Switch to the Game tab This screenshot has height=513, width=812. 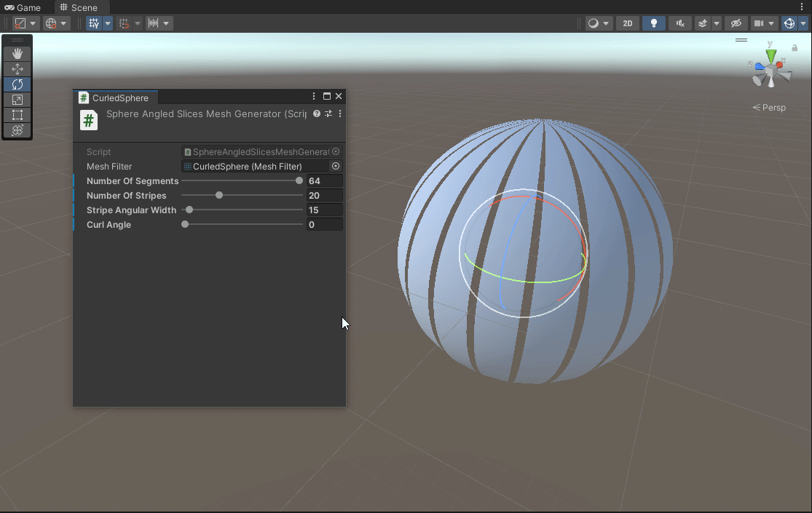point(23,7)
